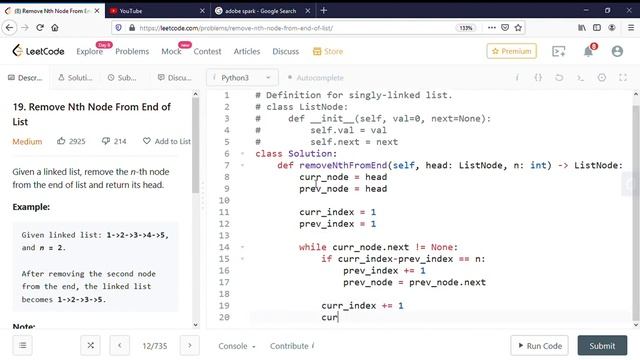
Task: Run the code
Action: click(539, 345)
